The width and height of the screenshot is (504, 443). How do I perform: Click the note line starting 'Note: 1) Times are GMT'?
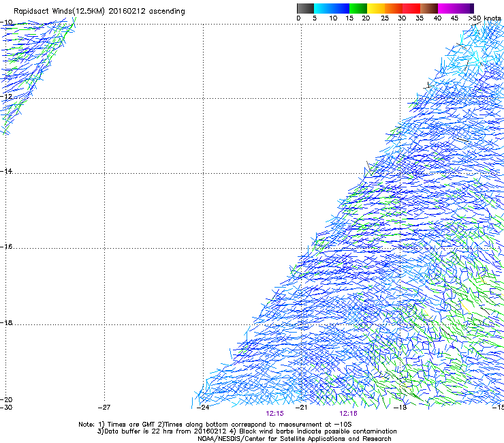[215, 425]
